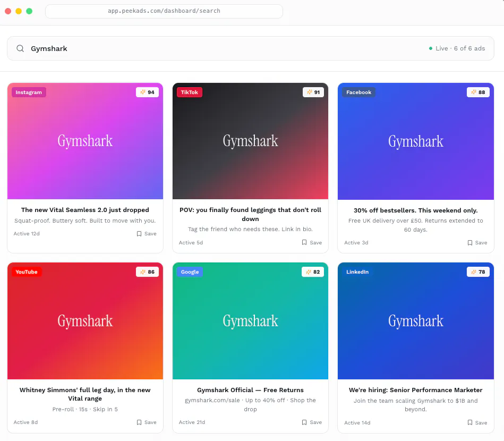The image size is (504, 441).
Task: Click the 'Active 8d' label
Action: tap(25, 422)
